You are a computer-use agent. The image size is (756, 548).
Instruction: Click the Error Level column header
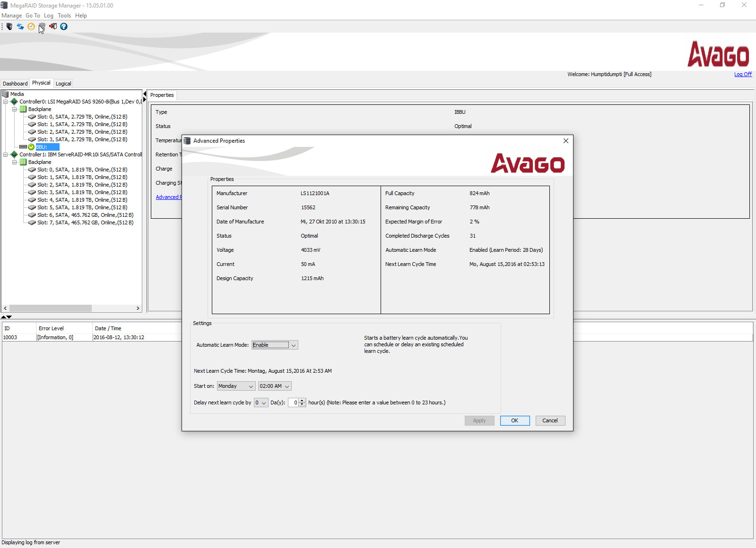(x=64, y=328)
